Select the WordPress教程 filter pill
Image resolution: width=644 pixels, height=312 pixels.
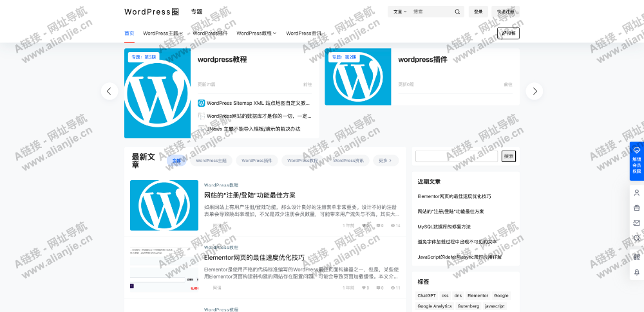point(302,161)
